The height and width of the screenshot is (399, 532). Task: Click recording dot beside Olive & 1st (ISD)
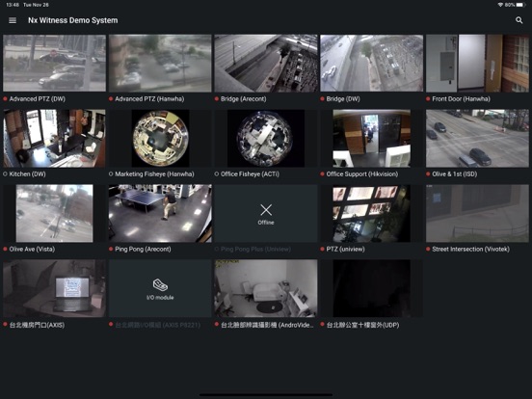428,174
